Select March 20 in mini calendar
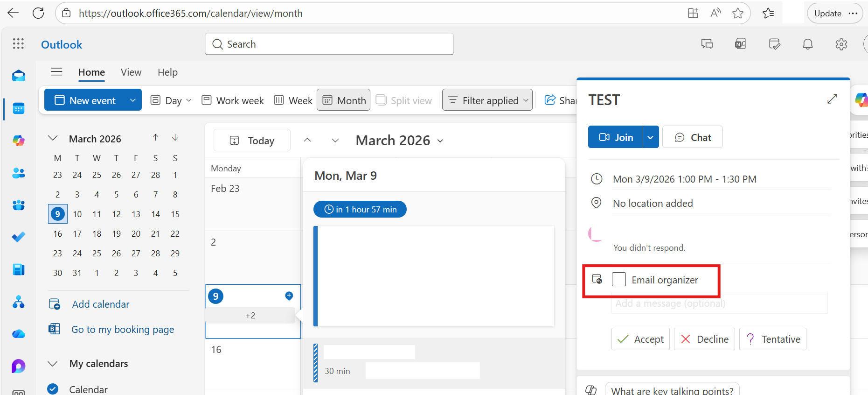The image size is (868, 395). [x=136, y=233]
